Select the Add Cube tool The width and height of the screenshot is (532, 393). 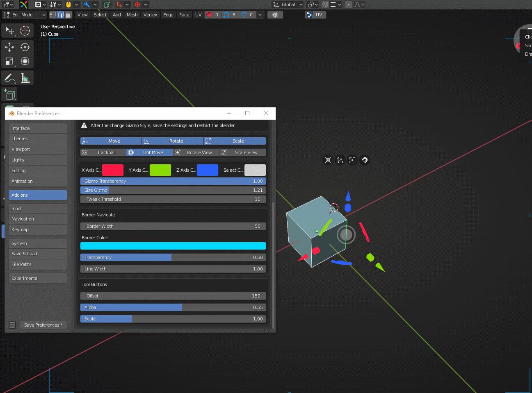[x=9, y=94]
